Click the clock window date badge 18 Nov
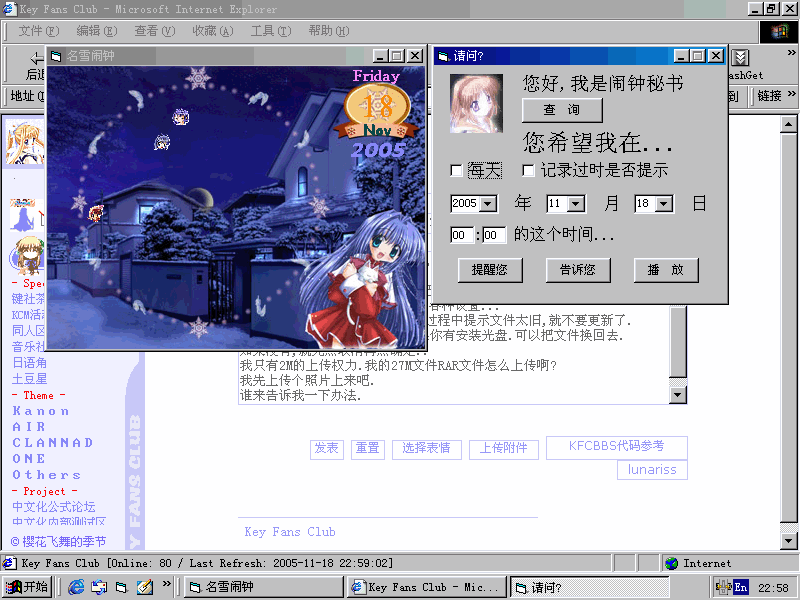Image resolution: width=800 pixels, height=600 pixels. (378, 112)
